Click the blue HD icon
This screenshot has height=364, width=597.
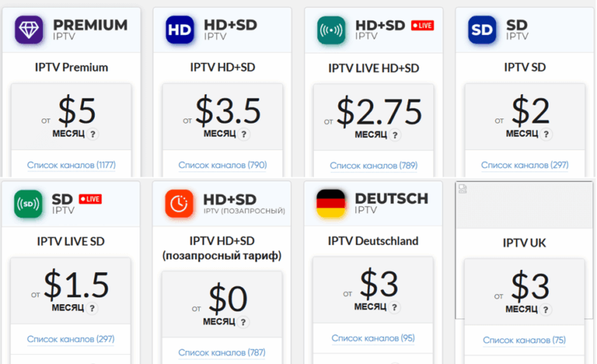[x=180, y=30]
